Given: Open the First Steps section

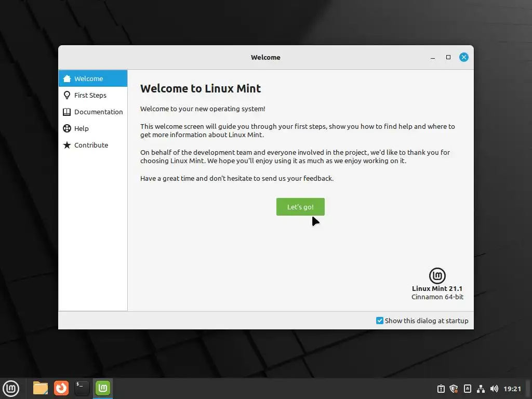Looking at the screenshot, I should (93, 96).
